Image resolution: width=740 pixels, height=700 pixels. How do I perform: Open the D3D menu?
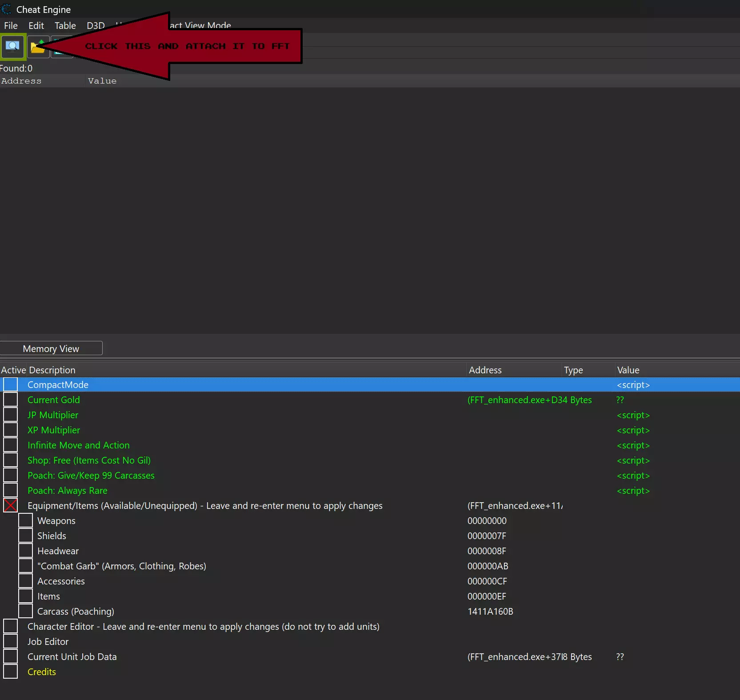[96, 26]
